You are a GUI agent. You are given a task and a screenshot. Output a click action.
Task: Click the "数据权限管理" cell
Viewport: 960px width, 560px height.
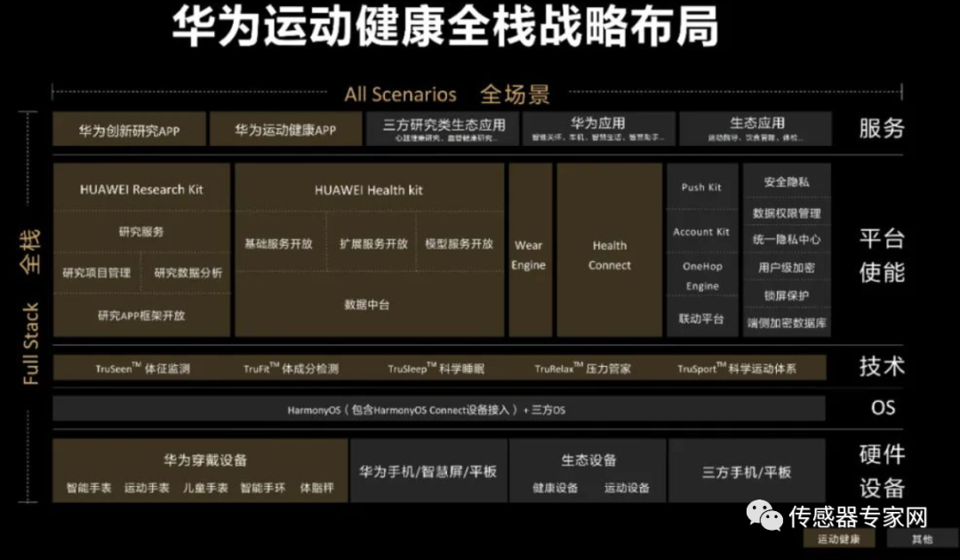click(x=787, y=213)
